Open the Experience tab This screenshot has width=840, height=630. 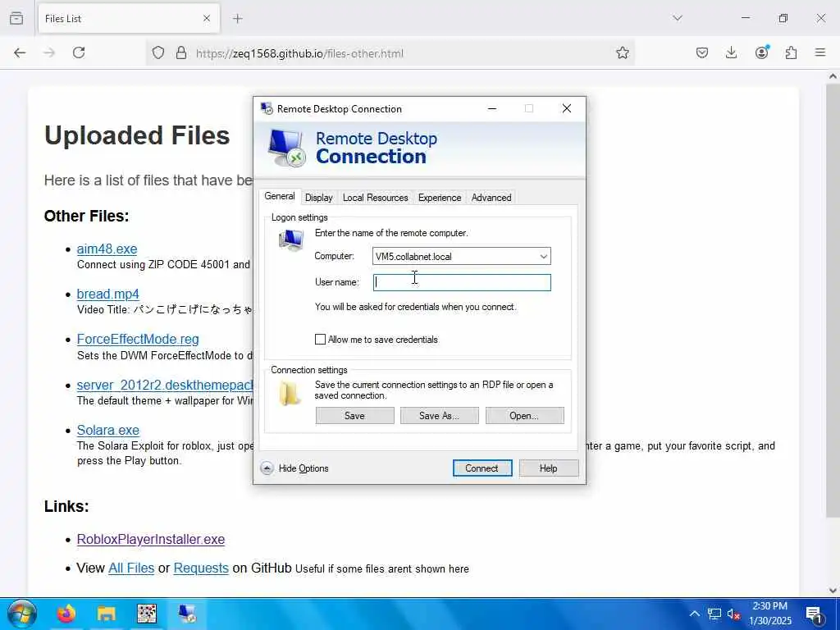coord(440,198)
